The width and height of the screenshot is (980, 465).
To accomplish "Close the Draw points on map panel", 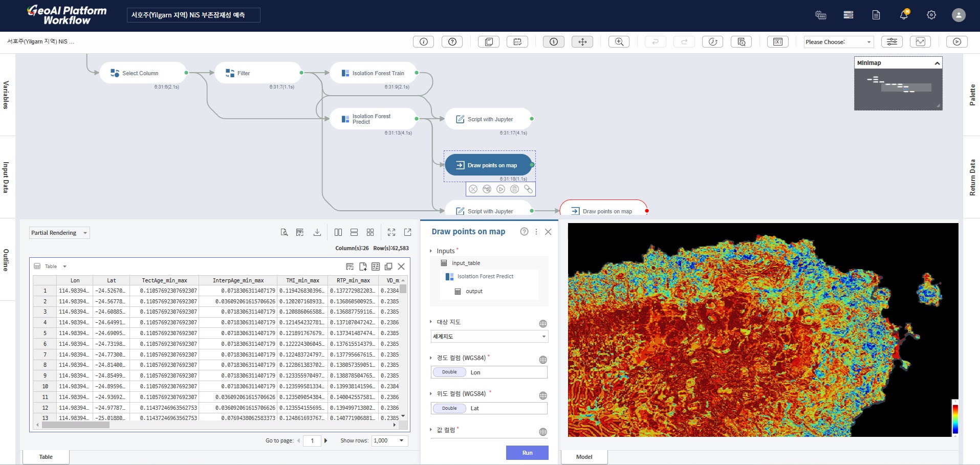I will [x=548, y=232].
